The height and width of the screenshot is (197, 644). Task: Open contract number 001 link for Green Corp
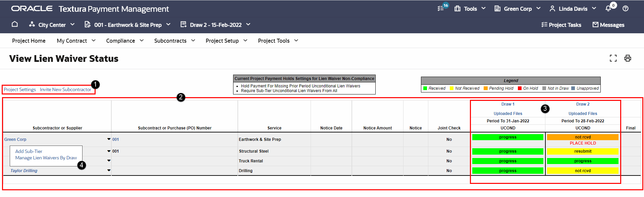click(116, 140)
